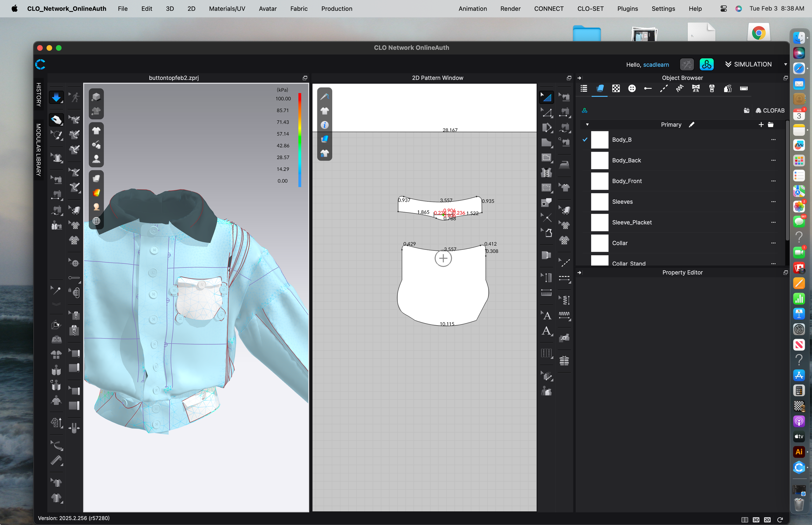
Task: Open the Materials/UV menu
Action: (x=227, y=8)
